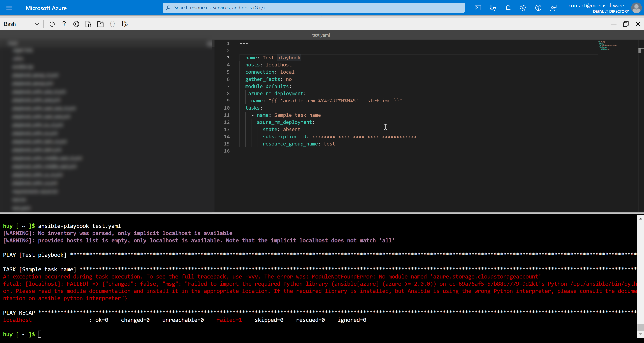Launch web preview with document-magnifier icon
Viewport: 644px width, 343px height.
[124, 24]
